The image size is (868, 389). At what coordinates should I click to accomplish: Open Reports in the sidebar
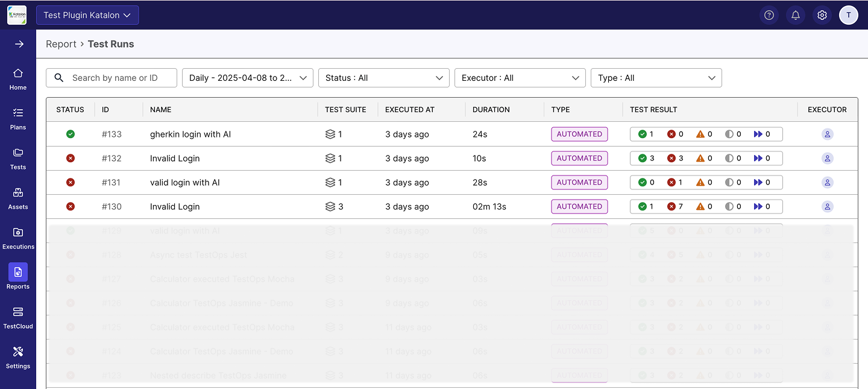point(18,277)
